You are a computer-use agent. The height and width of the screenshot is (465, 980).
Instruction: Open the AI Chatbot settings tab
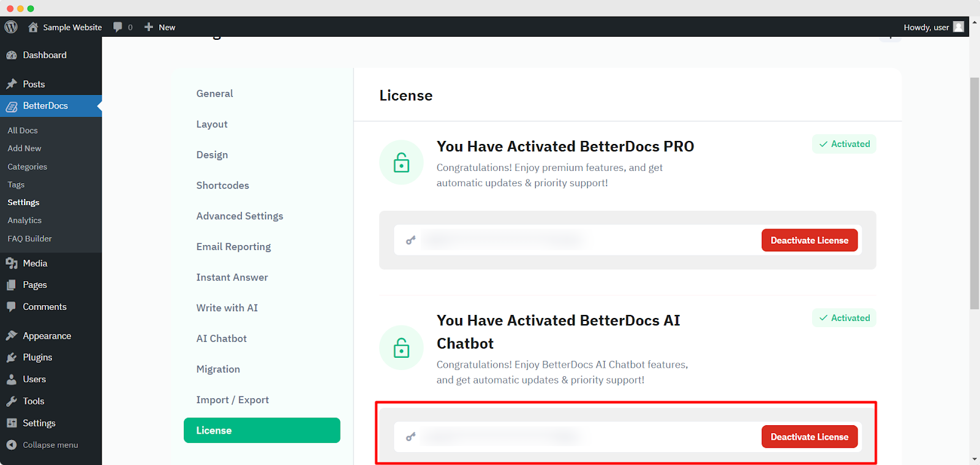tap(221, 338)
